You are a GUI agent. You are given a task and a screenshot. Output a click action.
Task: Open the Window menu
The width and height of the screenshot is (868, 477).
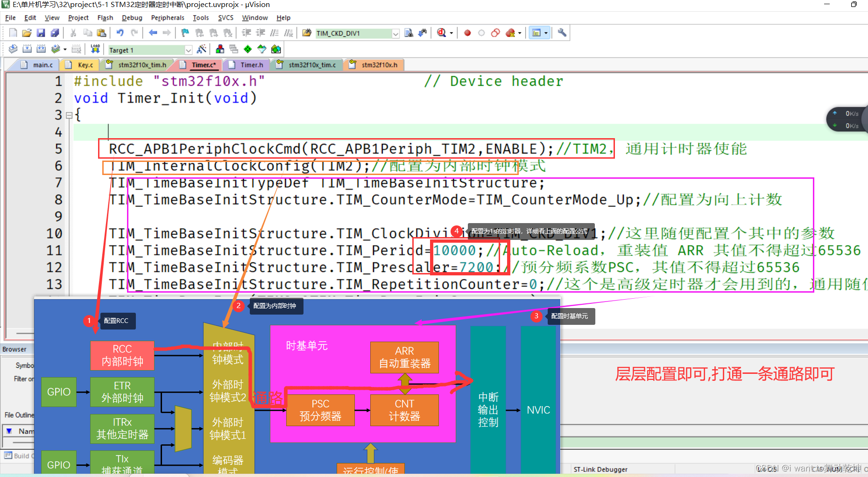(x=255, y=18)
